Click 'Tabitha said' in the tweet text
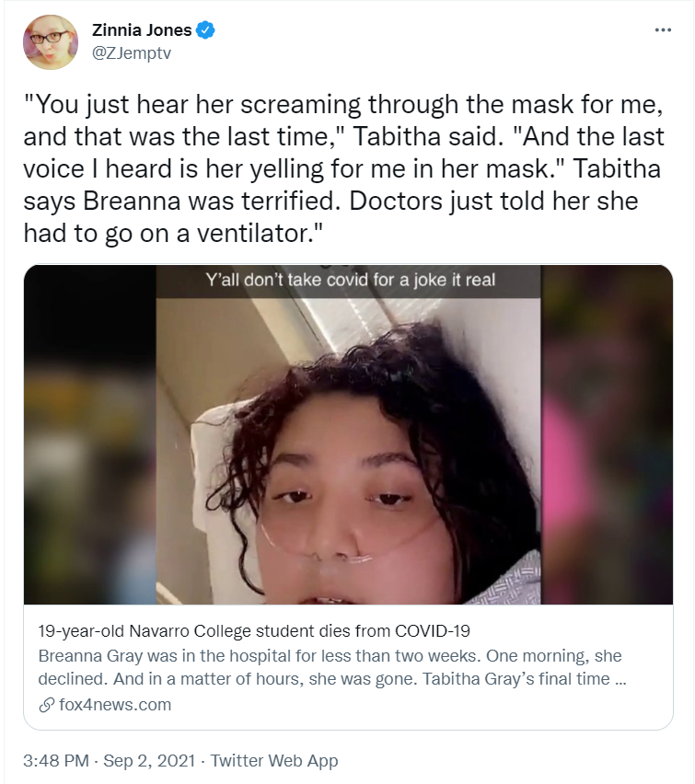This screenshot has height=784, width=695. [428, 136]
